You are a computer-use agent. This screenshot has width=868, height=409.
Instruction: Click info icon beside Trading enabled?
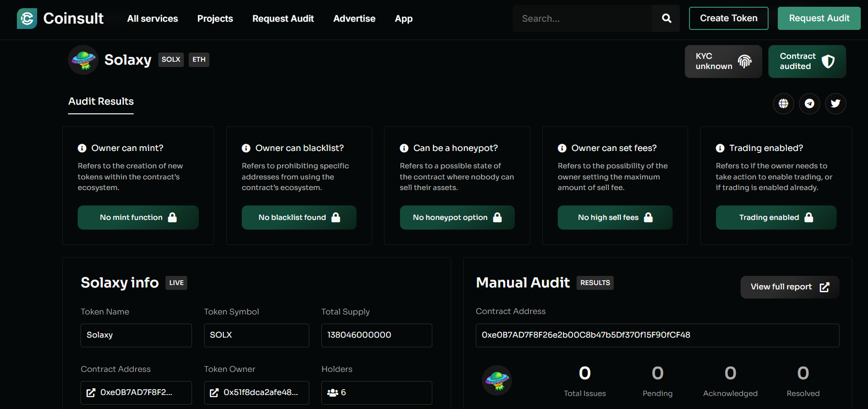[x=720, y=148]
